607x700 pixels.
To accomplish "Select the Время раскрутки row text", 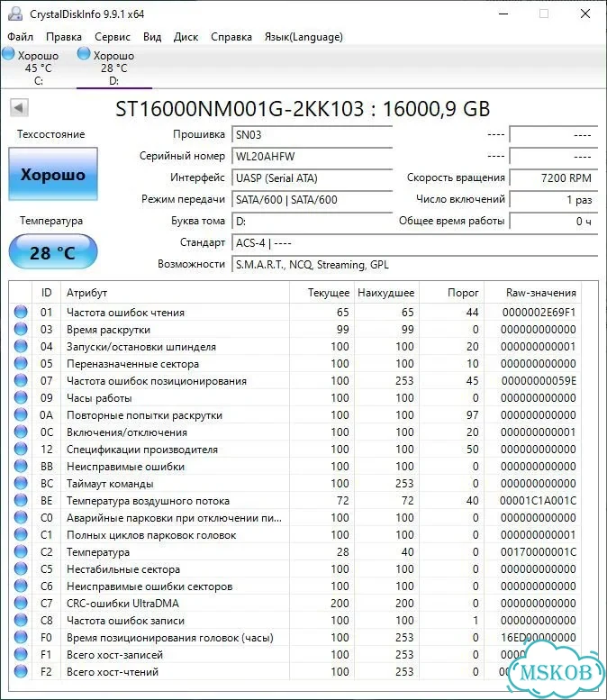I will 108,330.
